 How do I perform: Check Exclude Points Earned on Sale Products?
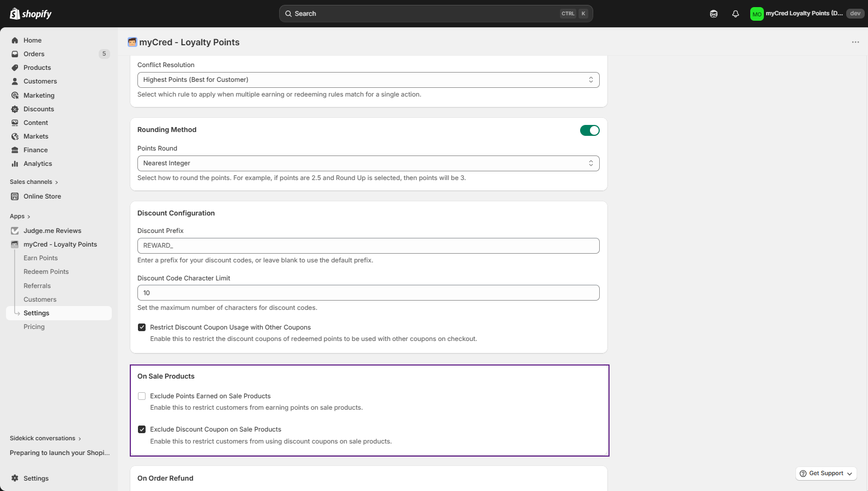coord(142,396)
